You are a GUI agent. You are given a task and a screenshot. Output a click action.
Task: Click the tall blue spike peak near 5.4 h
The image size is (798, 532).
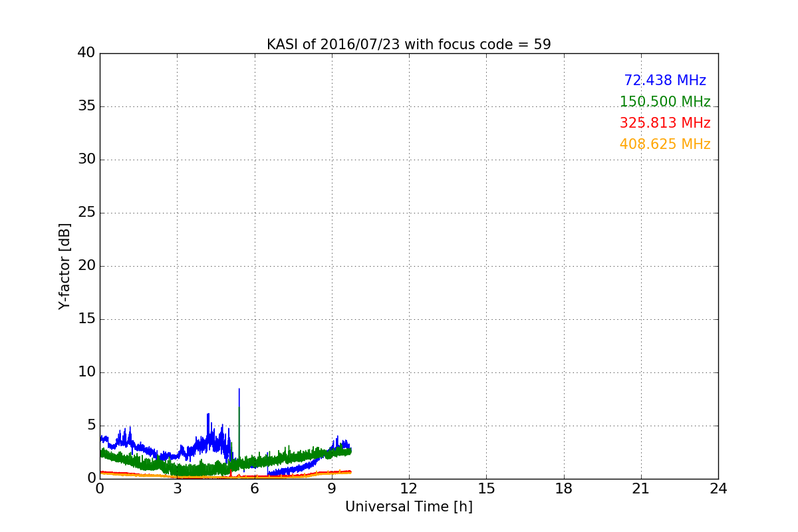[239, 390]
